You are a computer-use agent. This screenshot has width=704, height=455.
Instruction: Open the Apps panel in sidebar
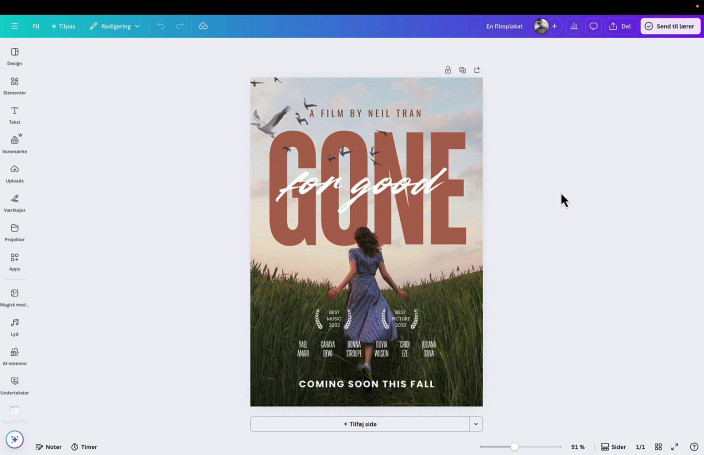[14, 260]
